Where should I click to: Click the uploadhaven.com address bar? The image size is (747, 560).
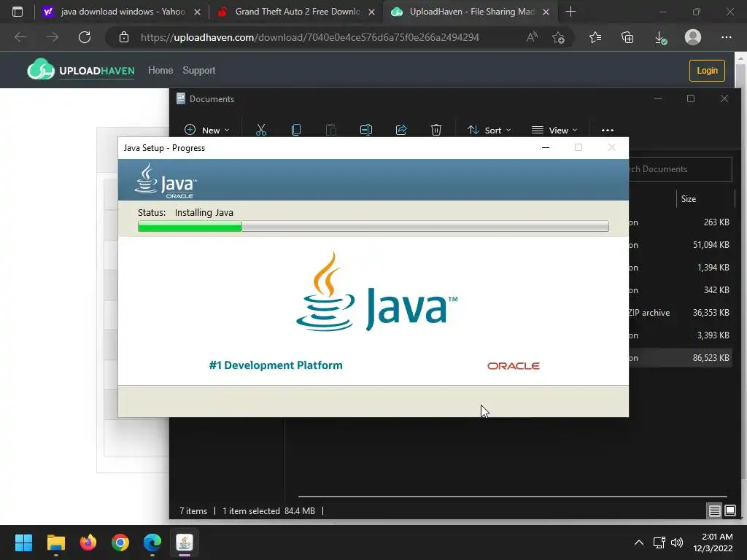309,37
